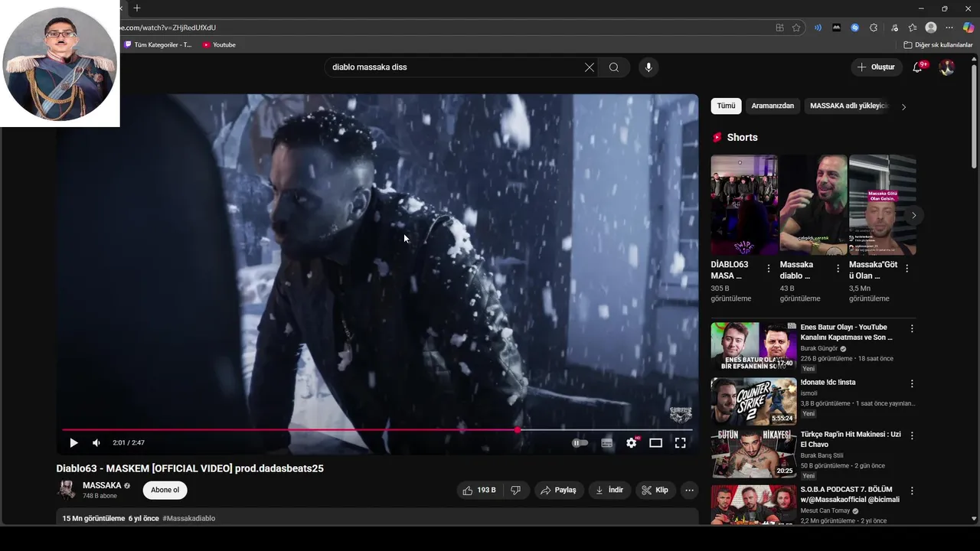Open options for Massaka diablo Short

pyautogui.click(x=838, y=269)
